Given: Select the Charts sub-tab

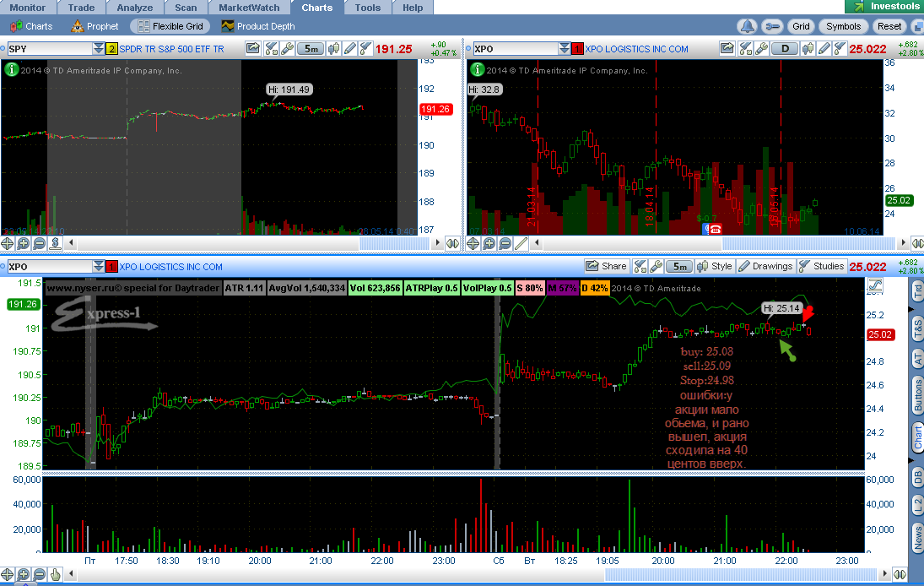Looking at the screenshot, I should coord(32,26).
